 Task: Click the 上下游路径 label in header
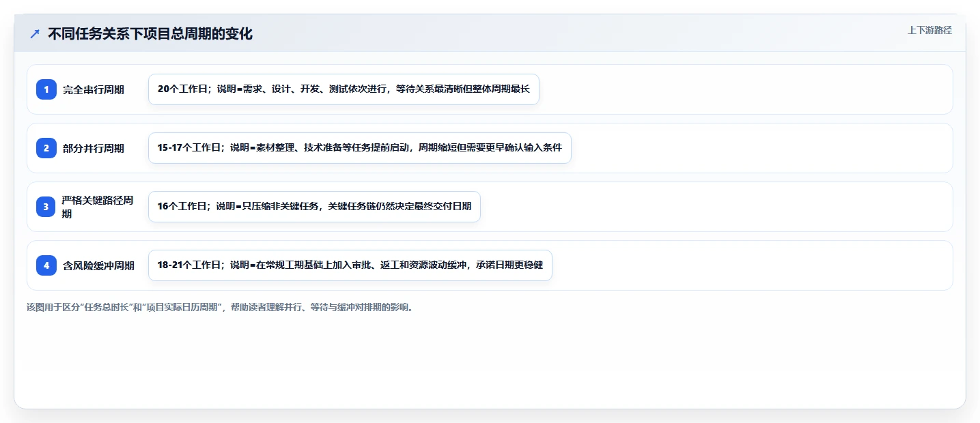(929, 30)
